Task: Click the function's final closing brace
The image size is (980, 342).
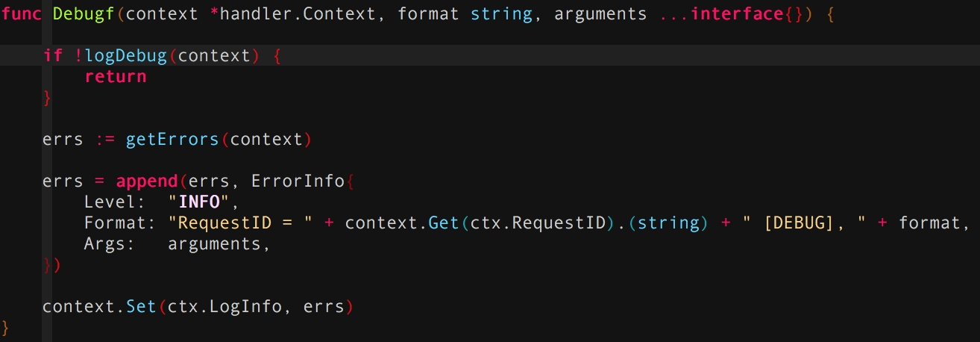Action: [x=5, y=327]
